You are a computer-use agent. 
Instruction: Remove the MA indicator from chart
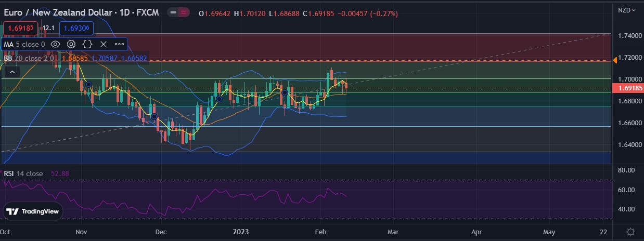(x=103, y=45)
